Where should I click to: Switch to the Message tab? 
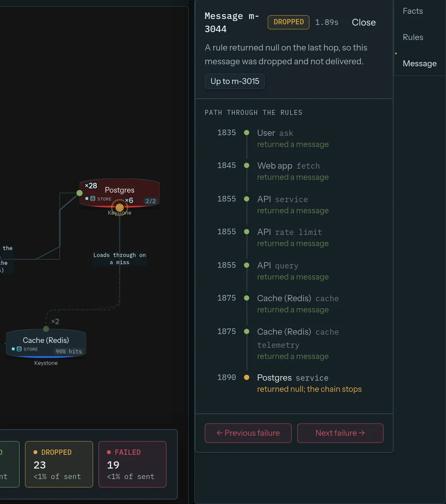tap(420, 64)
